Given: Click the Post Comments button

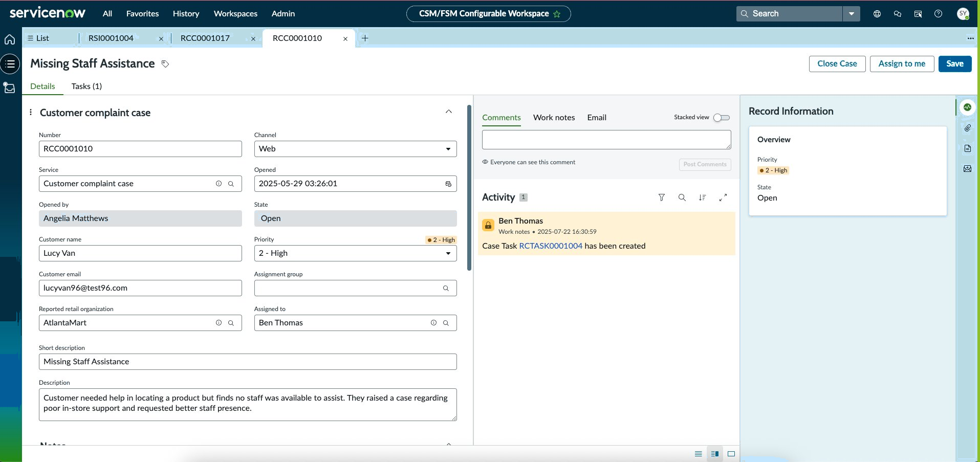Looking at the screenshot, I should click(x=705, y=164).
